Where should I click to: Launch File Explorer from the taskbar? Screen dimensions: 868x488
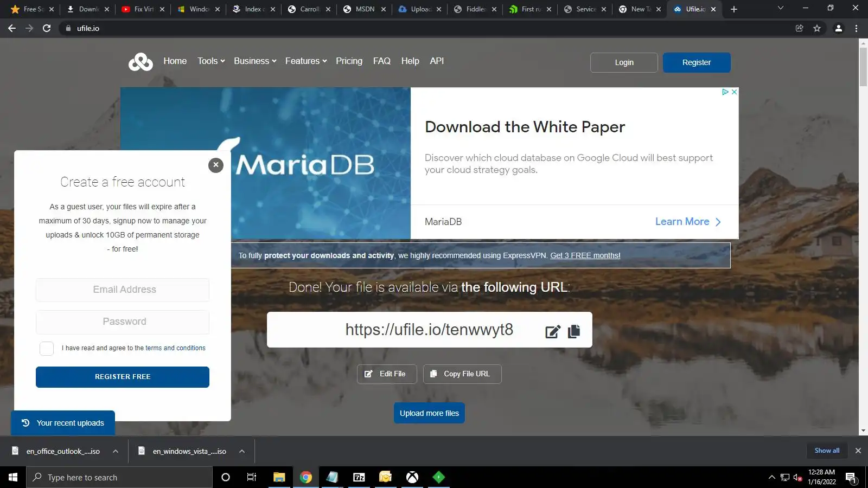tap(279, 477)
